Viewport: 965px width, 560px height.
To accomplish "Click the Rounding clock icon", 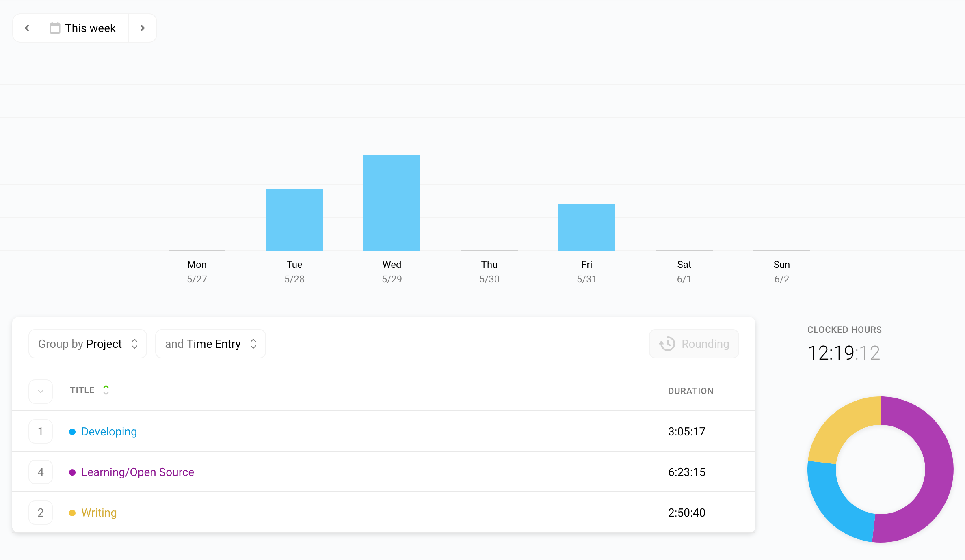I will pyautogui.click(x=667, y=344).
